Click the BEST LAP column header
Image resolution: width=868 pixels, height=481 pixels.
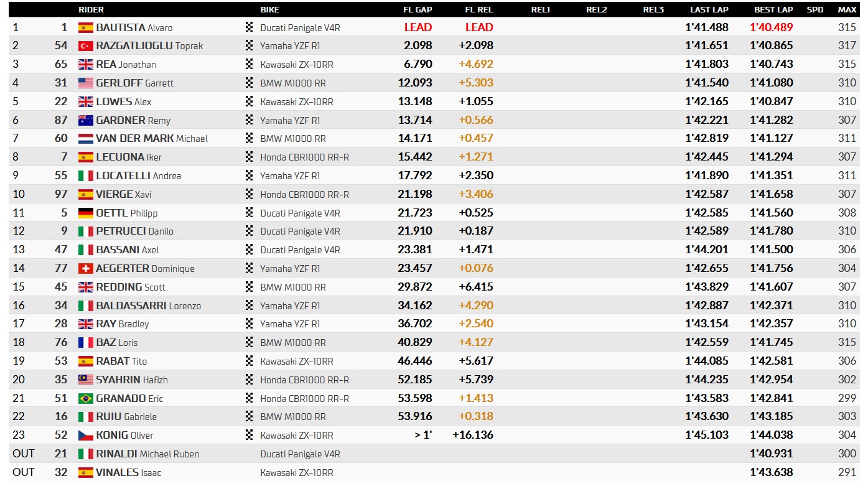tap(773, 9)
